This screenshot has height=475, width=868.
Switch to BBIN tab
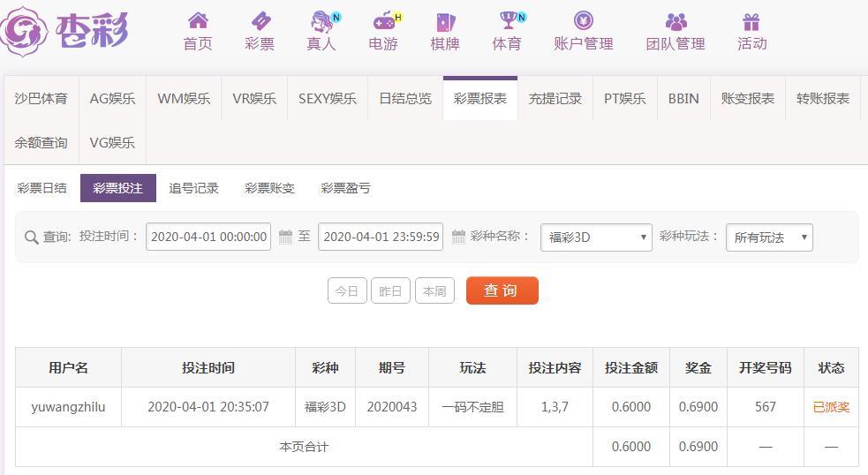coord(683,99)
